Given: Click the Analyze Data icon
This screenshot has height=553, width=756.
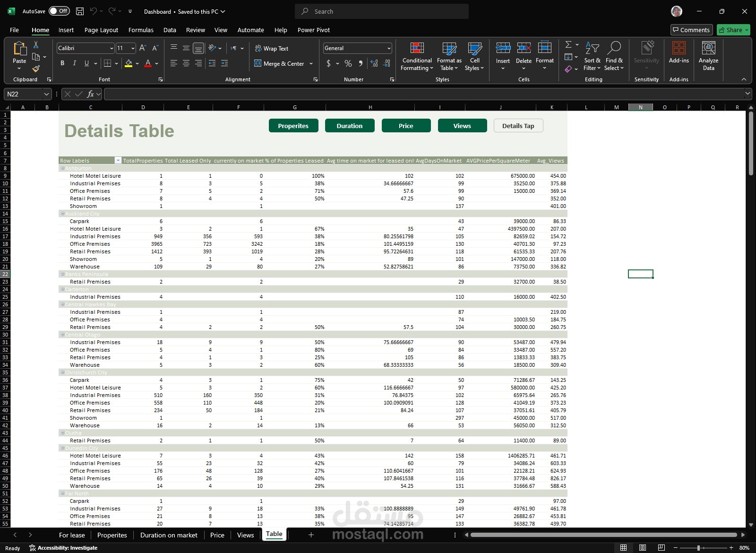Looking at the screenshot, I should coord(708,48).
